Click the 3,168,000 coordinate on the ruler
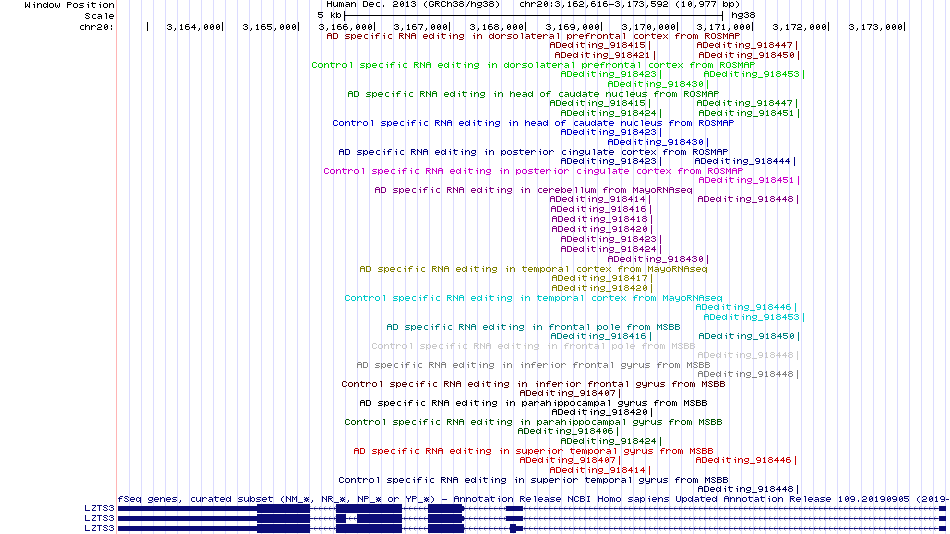Viewport: 950px width, 534px height. click(497, 27)
